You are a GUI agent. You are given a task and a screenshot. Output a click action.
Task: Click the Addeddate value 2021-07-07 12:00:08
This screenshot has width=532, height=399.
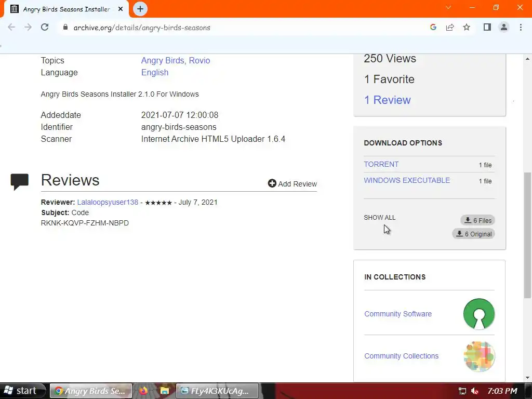pyautogui.click(x=180, y=115)
